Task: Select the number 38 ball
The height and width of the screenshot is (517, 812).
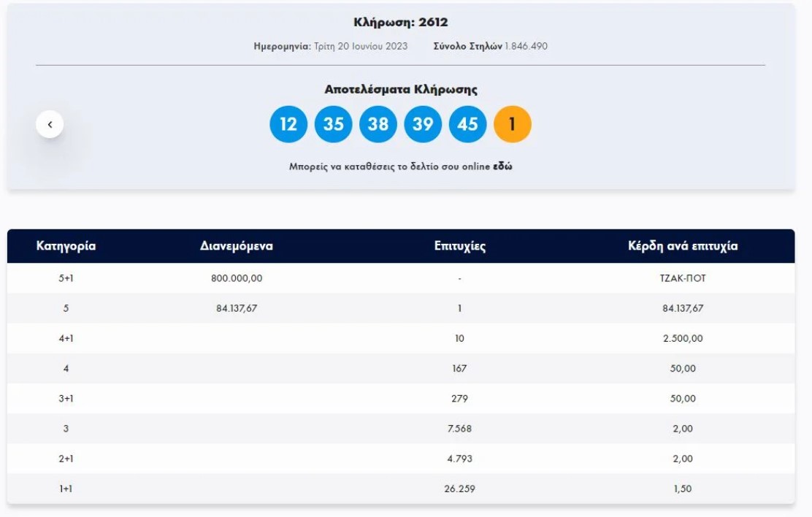Action: click(378, 123)
